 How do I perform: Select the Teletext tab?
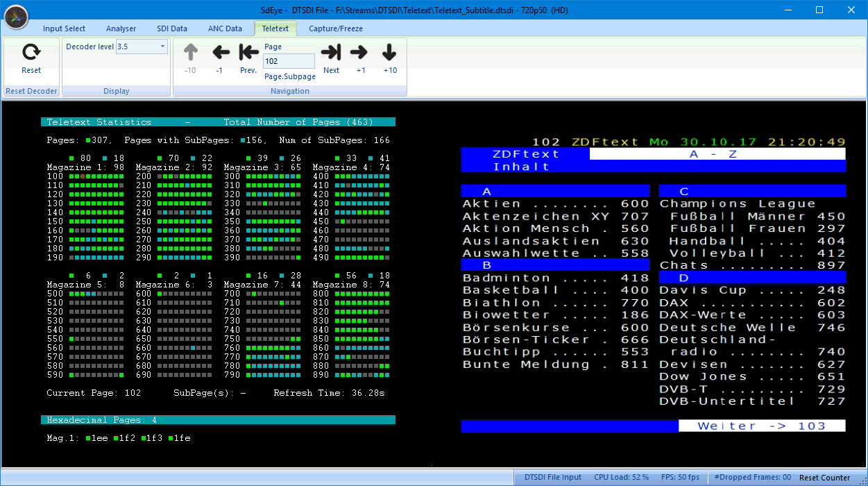(275, 28)
